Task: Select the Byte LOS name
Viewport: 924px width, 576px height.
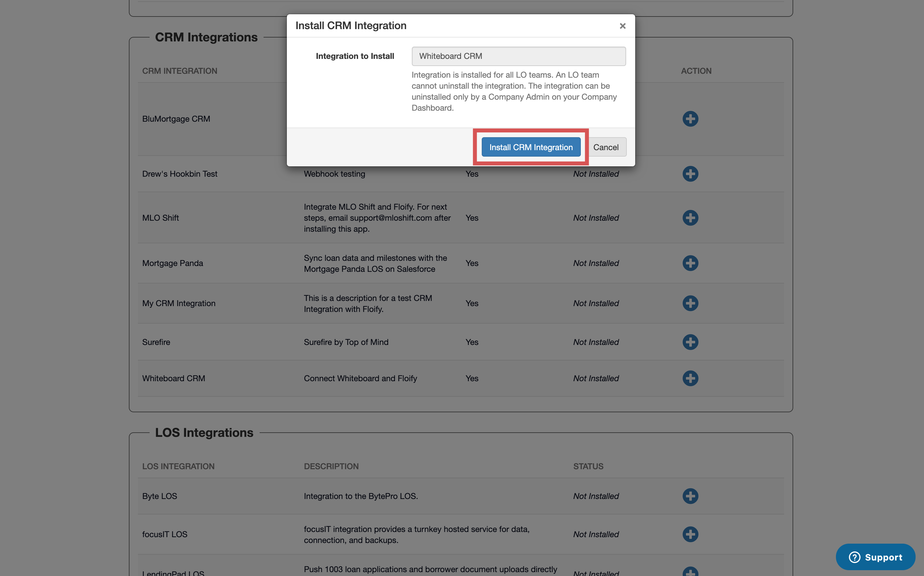Action: point(160,496)
